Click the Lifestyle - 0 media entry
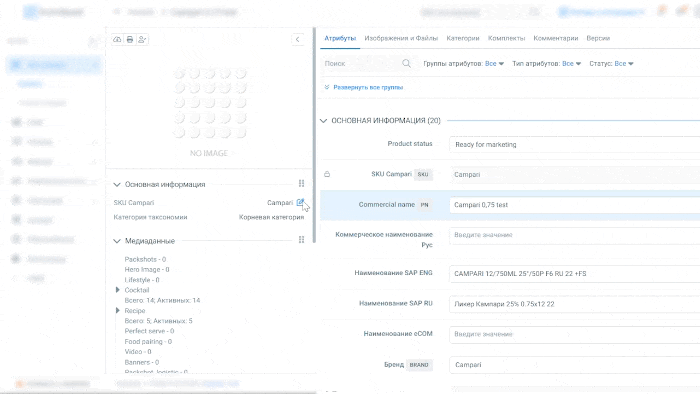The height and width of the screenshot is (394, 700). [142, 280]
